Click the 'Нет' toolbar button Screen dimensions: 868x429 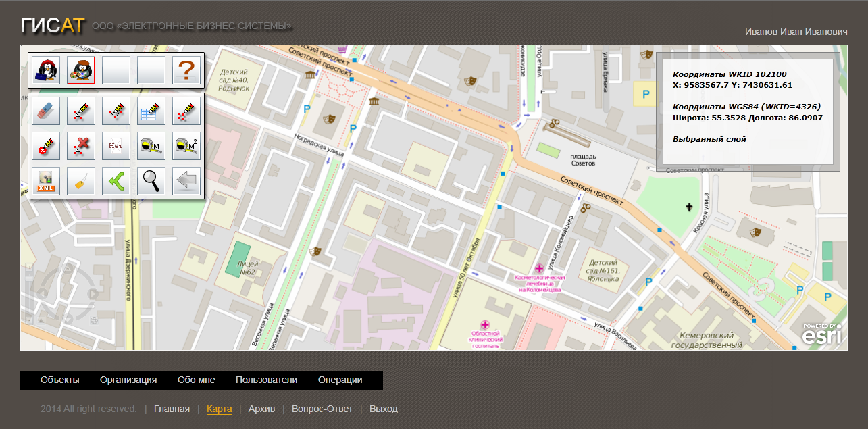tap(116, 146)
